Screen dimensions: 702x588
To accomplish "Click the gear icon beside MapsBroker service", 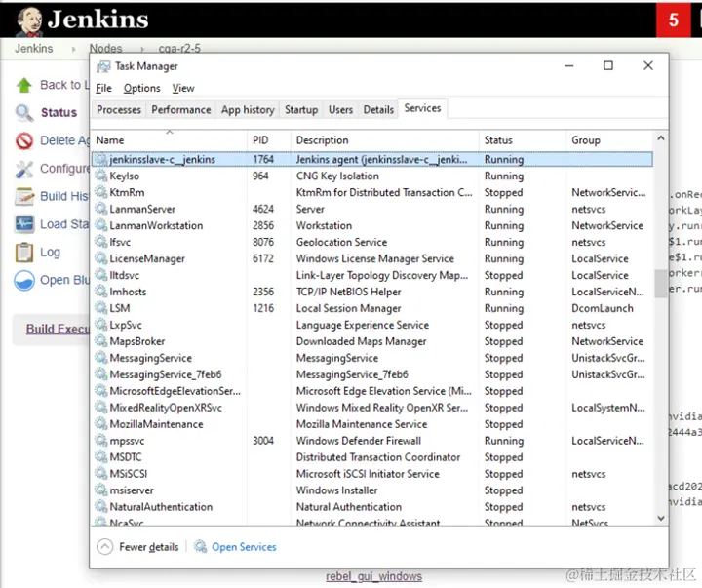I will (101, 340).
